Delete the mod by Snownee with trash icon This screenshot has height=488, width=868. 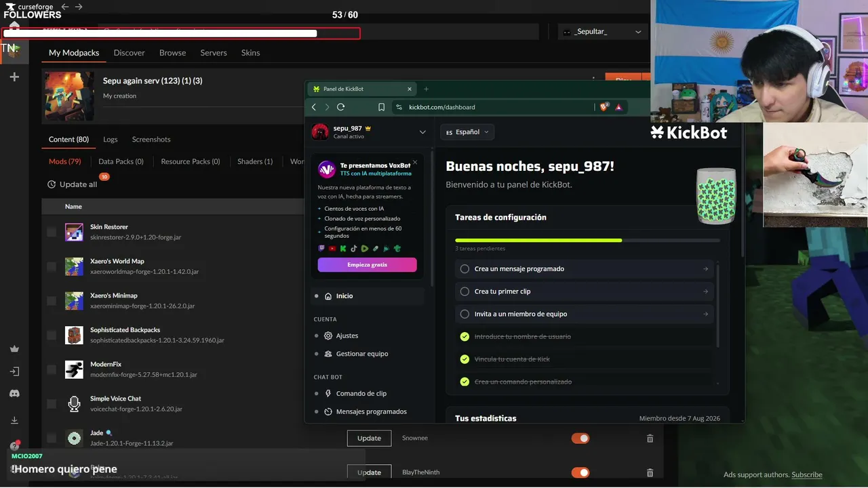650,439
